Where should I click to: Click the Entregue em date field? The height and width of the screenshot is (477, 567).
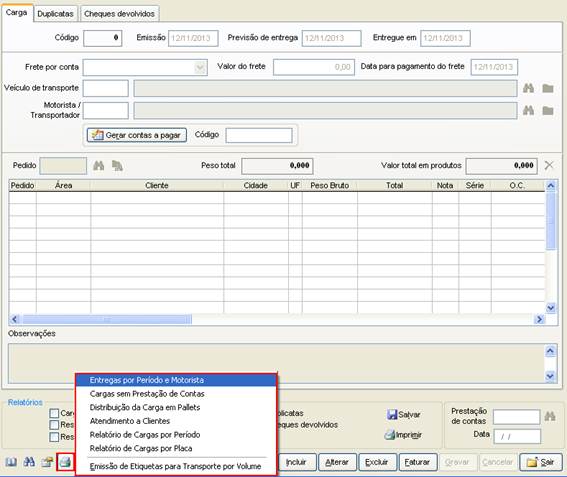click(x=445, y=38)
